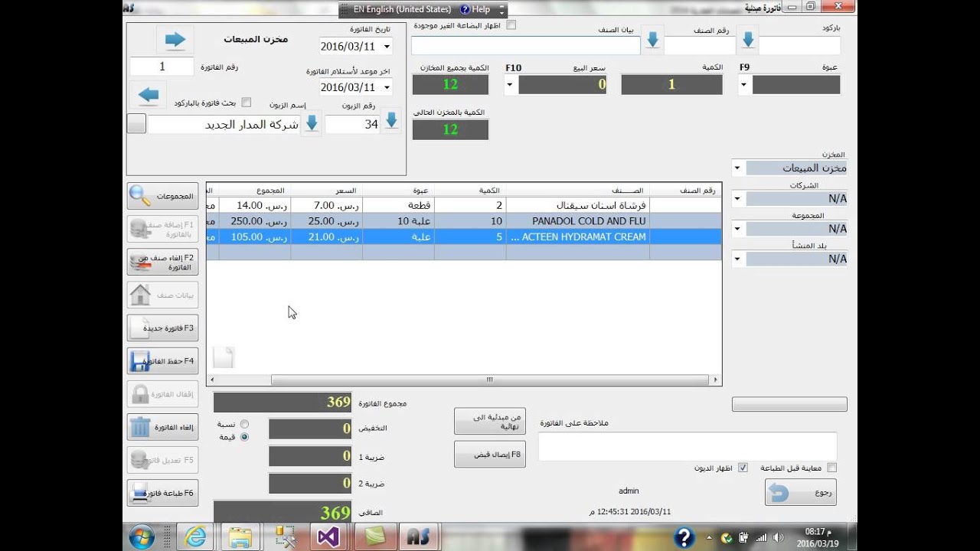Open Internet Explorer from the taskbar
The height and width of the screenshot is (551, 980).
click(x=197, y=536)
